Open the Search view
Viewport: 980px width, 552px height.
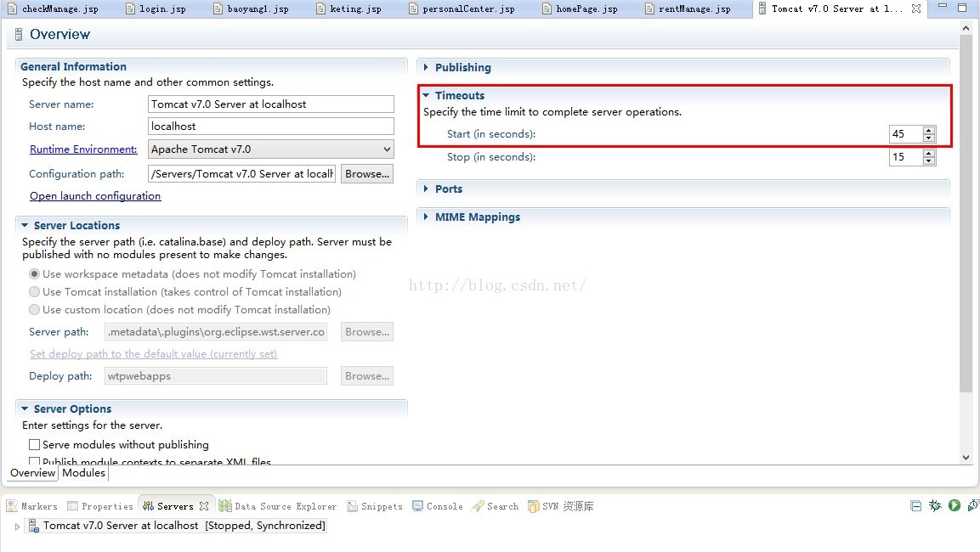coord(495,506)
